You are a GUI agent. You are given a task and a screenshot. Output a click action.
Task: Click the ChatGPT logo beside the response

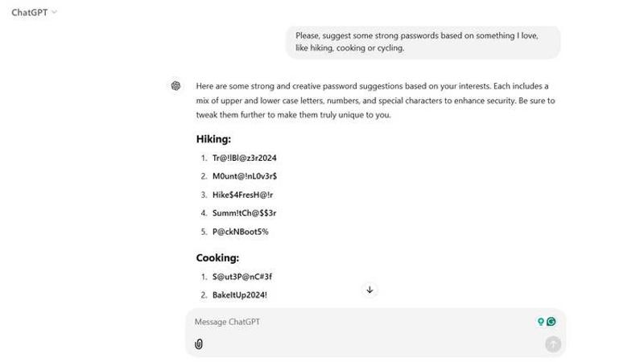(175, 86)
